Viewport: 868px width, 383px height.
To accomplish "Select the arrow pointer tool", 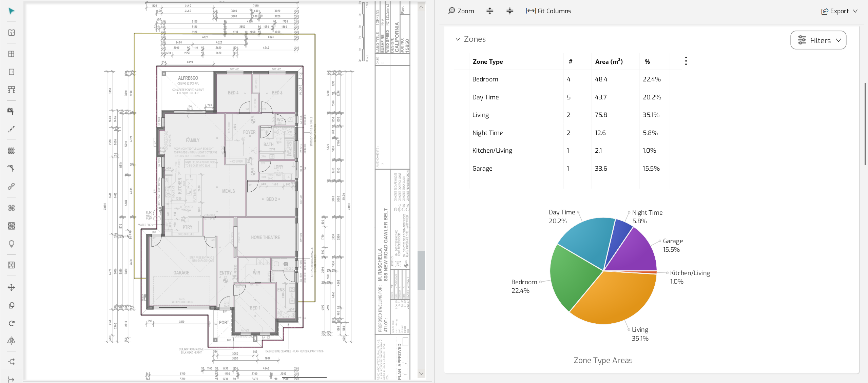I will tap(11, 11).
